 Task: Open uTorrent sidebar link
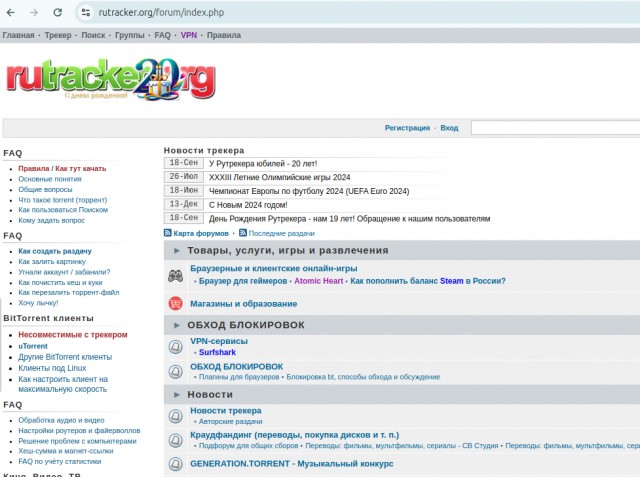[33, 346]
